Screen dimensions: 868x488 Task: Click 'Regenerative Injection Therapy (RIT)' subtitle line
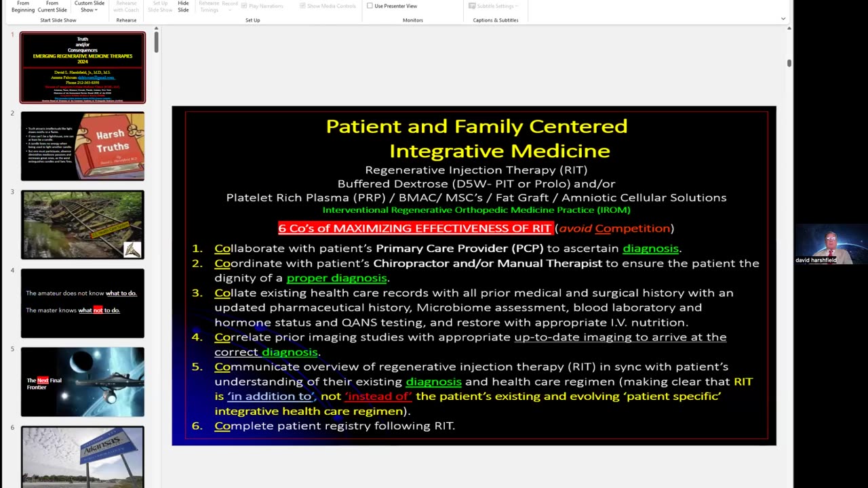click(x=476, y=170)
